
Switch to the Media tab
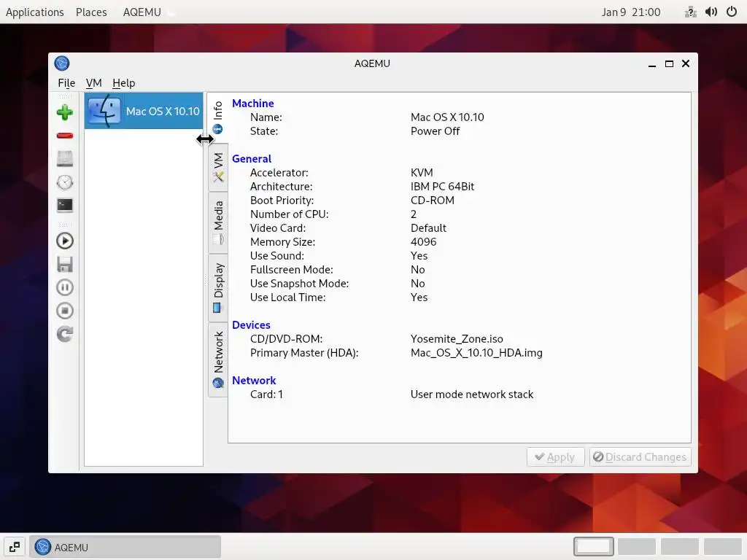(x=218, y=222)
